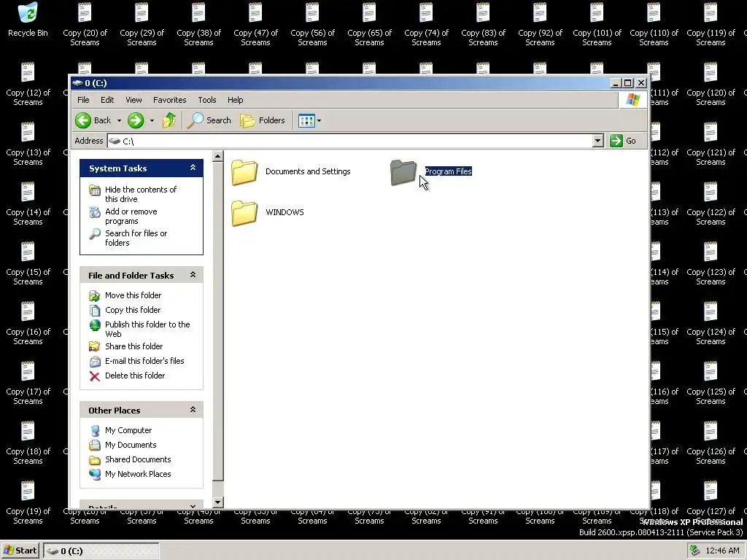Open the Tools menu
Screen dimensions: 747x560
point(207,100)
